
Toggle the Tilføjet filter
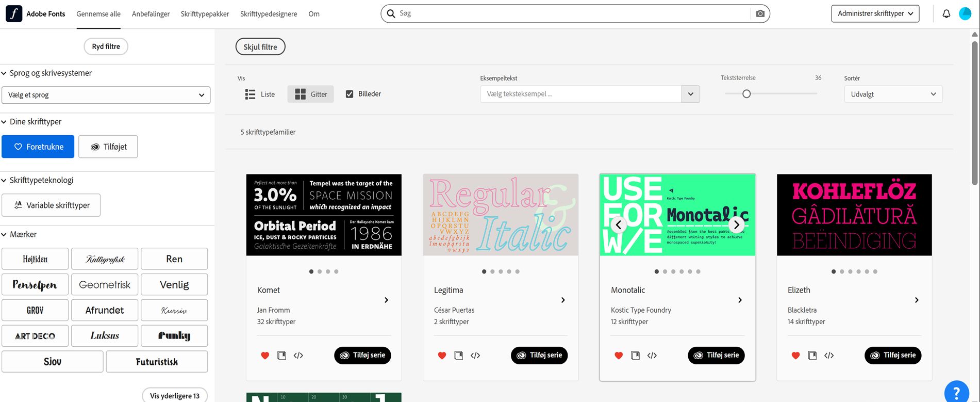point(108,147)
